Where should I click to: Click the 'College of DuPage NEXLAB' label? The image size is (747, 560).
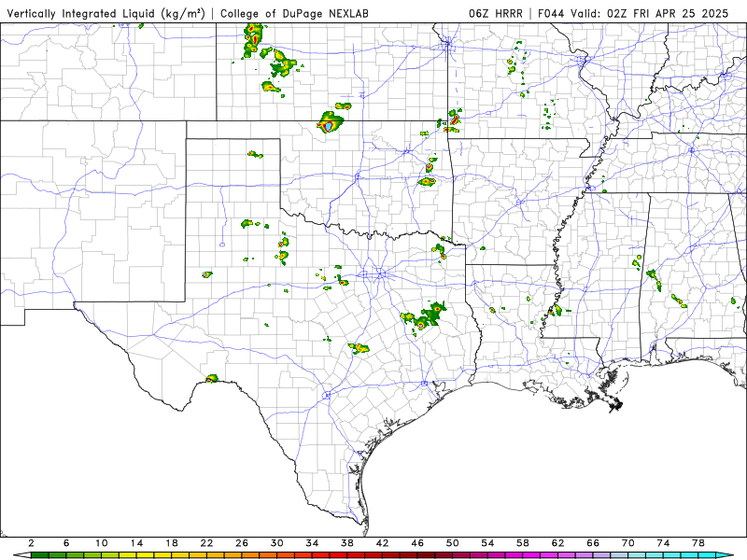(x=294, y=13)
